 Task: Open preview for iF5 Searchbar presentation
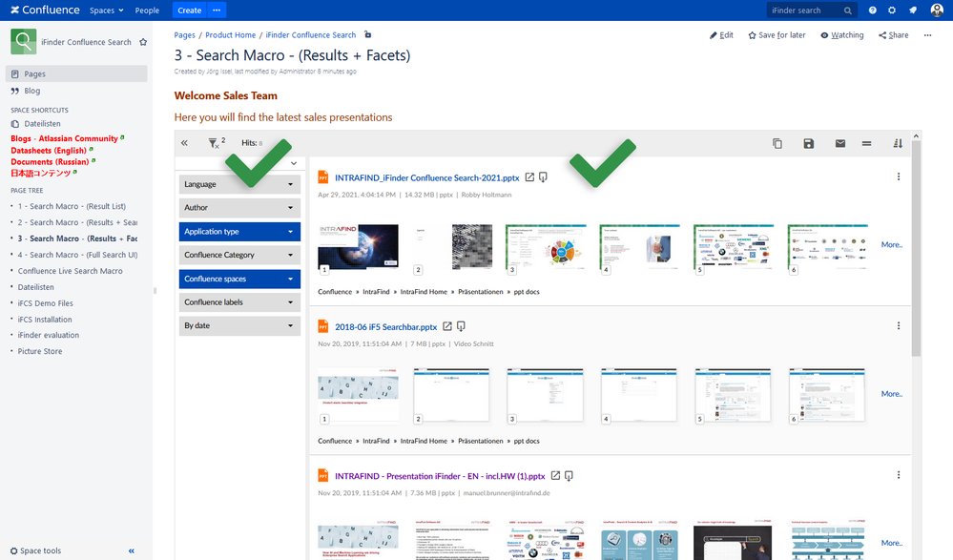coord(460,325)
